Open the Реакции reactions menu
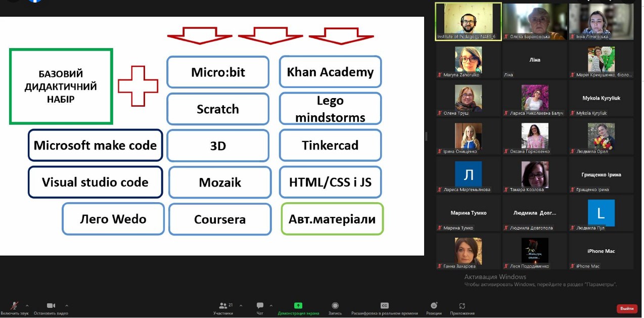This screenshot has height=318, width=644. 434,306
